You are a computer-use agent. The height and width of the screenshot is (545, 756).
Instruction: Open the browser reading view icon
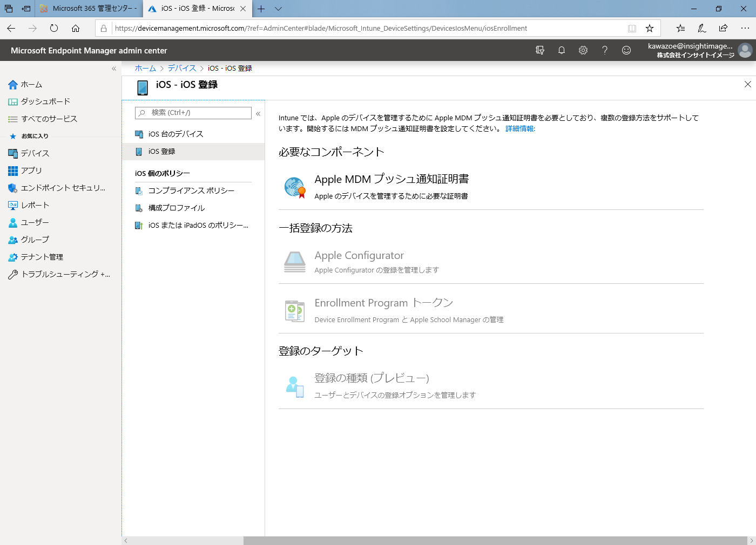point(632,28)
